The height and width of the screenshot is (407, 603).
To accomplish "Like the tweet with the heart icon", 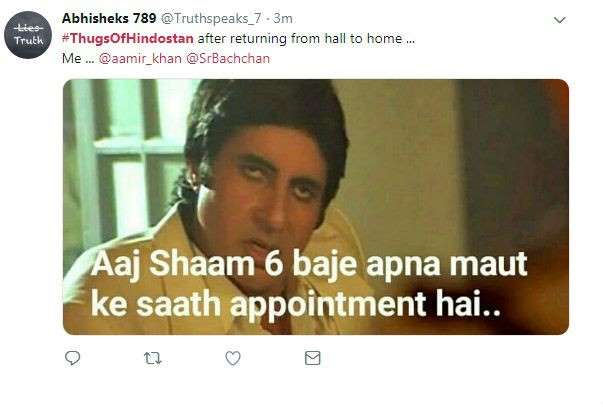I will click(x=233, y=358).
